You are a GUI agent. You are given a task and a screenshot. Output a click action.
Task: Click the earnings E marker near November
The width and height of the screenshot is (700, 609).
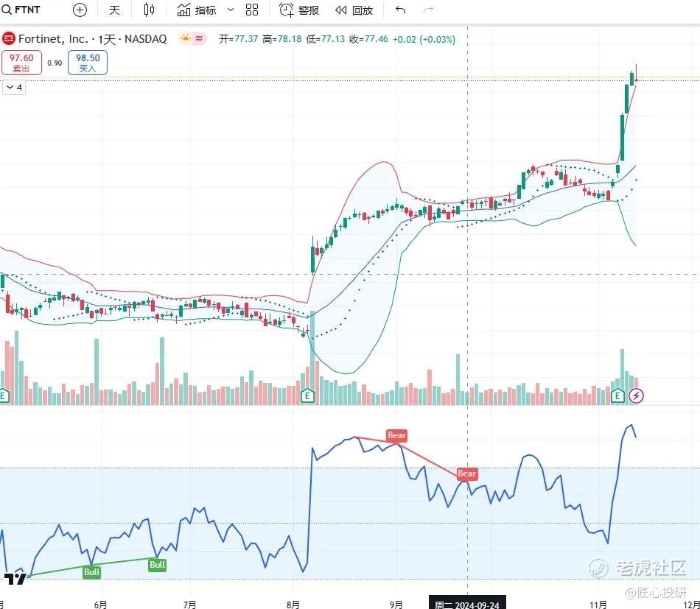click(x=619, y=396)
